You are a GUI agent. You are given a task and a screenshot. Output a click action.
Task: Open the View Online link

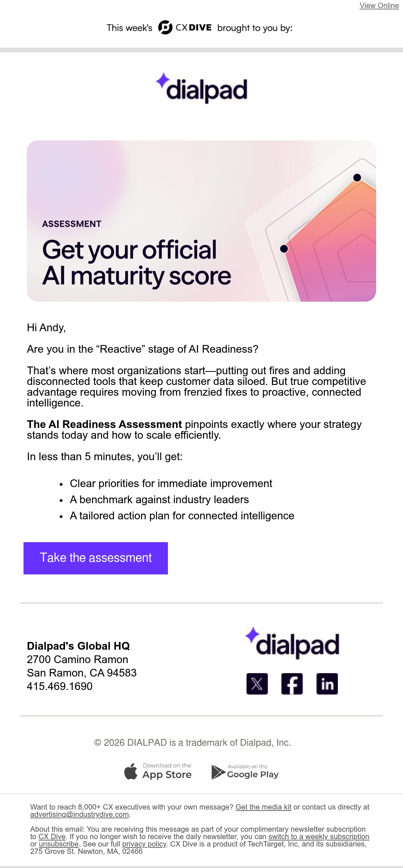379,5
